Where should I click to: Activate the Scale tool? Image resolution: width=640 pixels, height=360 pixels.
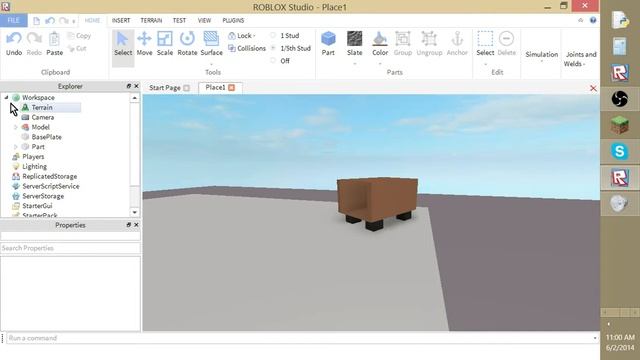165,44
